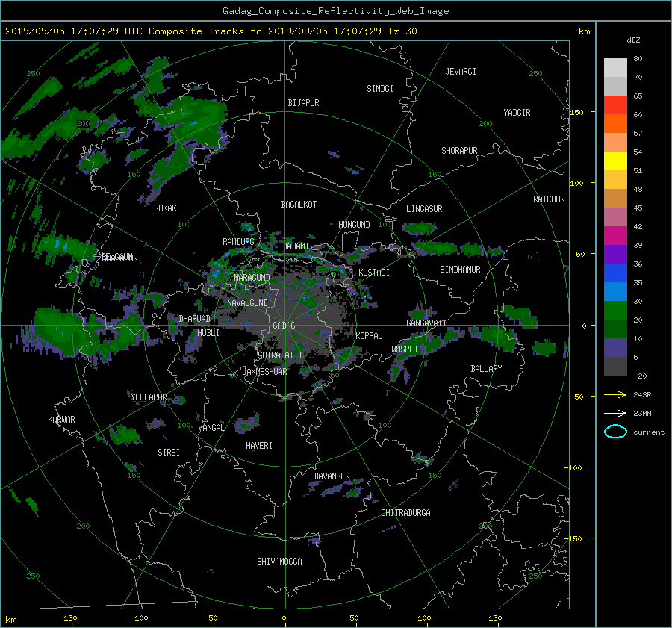Viewport: 672px width, 628px height.
Task: Click the HUBLI city label
Action: coord(208,333)
